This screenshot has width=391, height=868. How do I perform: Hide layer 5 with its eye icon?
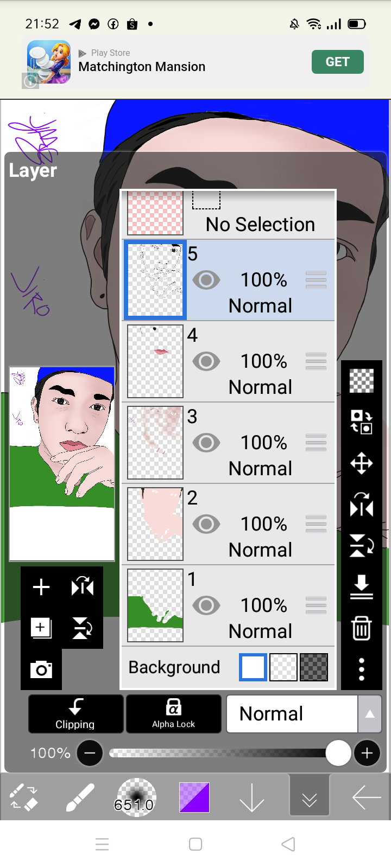click(x=206, y=280)
